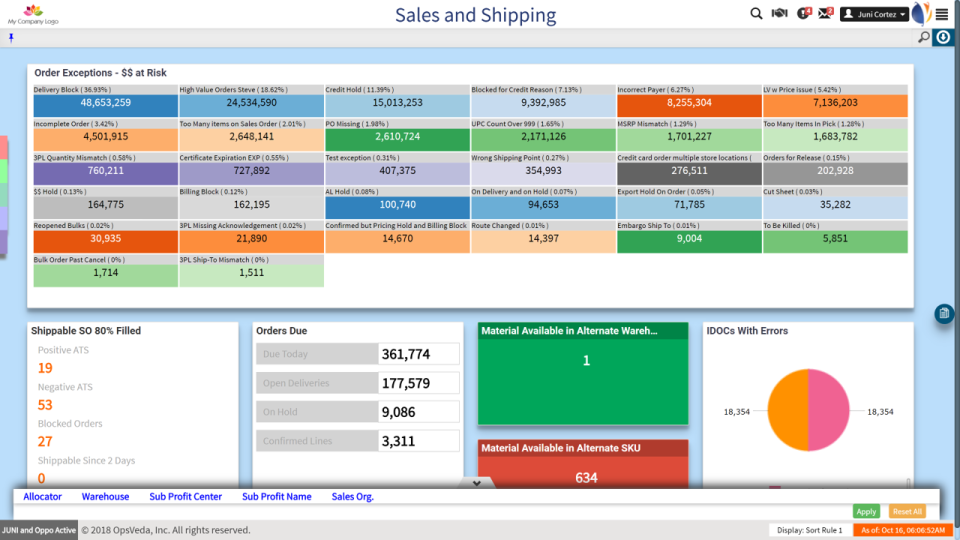Viewport: 960px width, 540px height.
Task: Open mail envelope with 2 unread
Action: point(826,13)
